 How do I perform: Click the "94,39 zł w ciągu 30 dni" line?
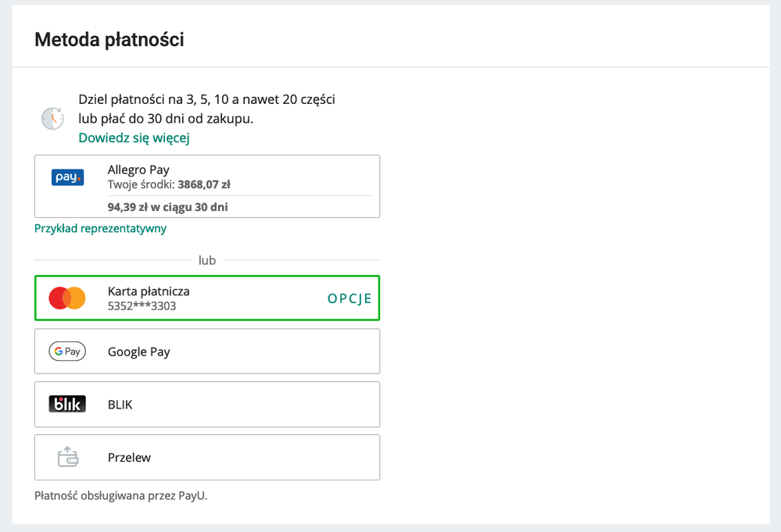(x=168, y=207)
